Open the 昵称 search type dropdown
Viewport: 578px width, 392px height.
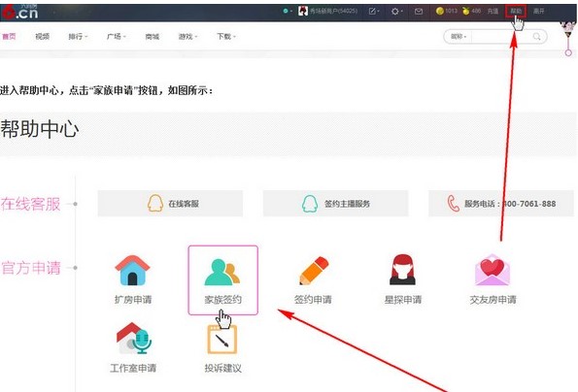[459, 37]
